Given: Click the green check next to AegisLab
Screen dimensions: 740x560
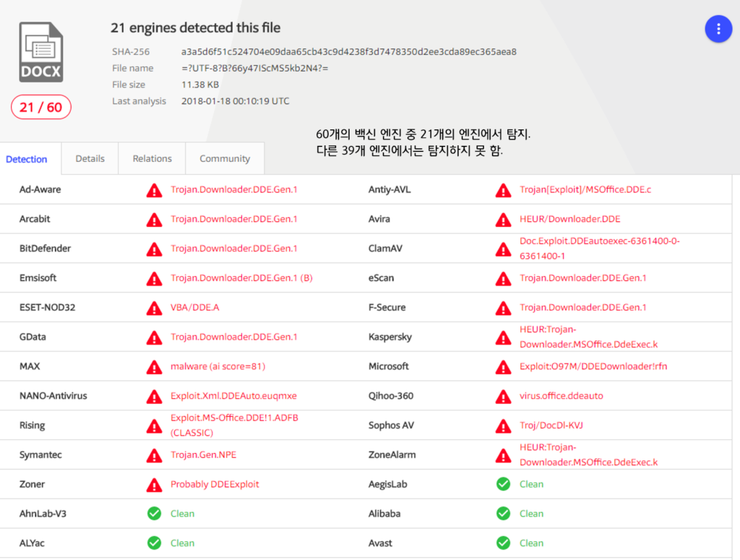Looking at the screenshot, I should pyautogui.click(x=503, y=484).
